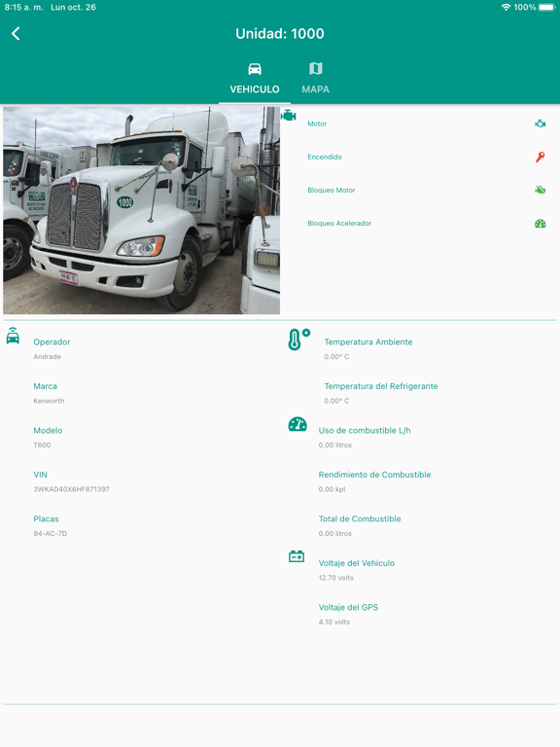560x747 pixels.
Task: Select Temperatura Ambiente heading
Action: pyautogui.click(x=368, y=342)
